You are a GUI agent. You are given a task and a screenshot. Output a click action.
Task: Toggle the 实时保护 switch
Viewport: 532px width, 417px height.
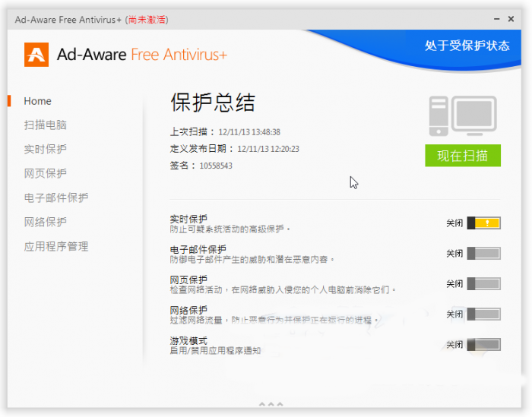(483, 223)
